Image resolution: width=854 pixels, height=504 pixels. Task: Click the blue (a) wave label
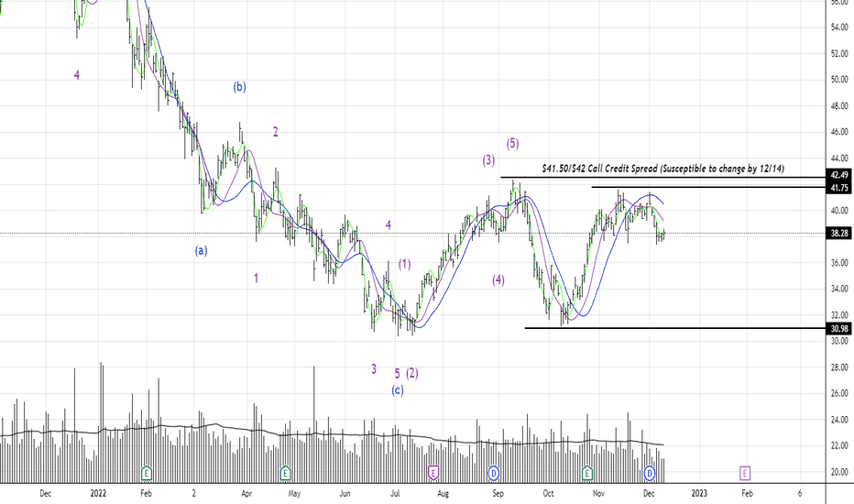(x=201, y=251)
